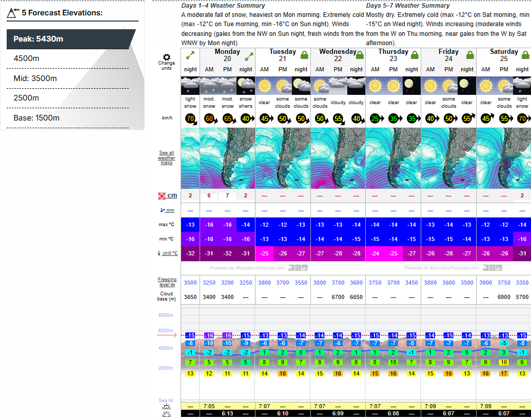Click Thursday AM wind chill -24 cell
Viewport: 531px width, 420px height.
(375, 253)
